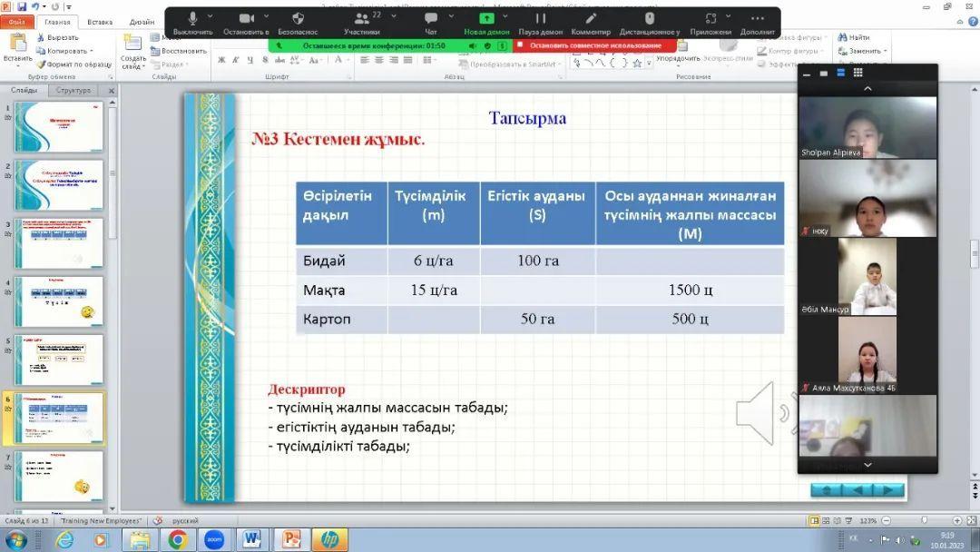Switch to Структура pane tab
The height and width of the screenshot is (552, 980).
coord(73,91)
